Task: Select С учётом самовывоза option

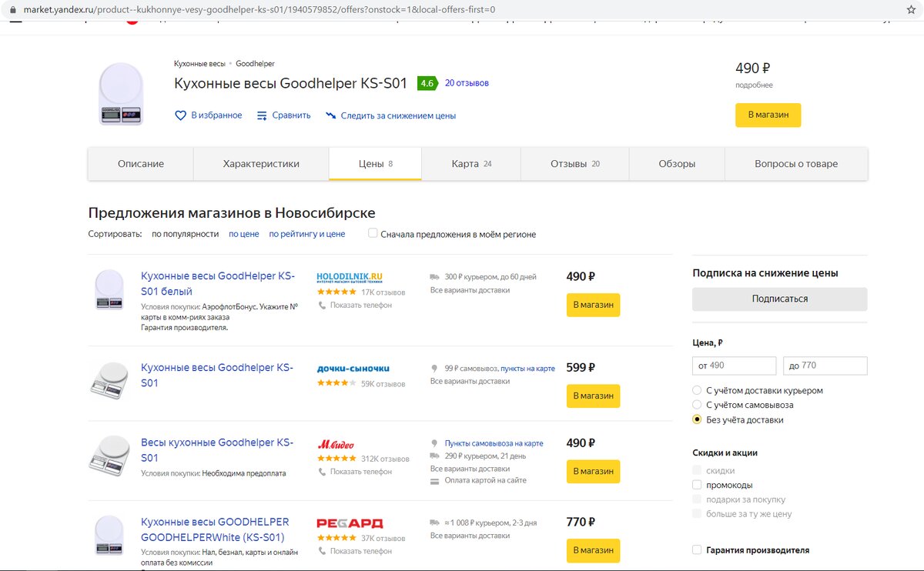Action: point(697,405)
